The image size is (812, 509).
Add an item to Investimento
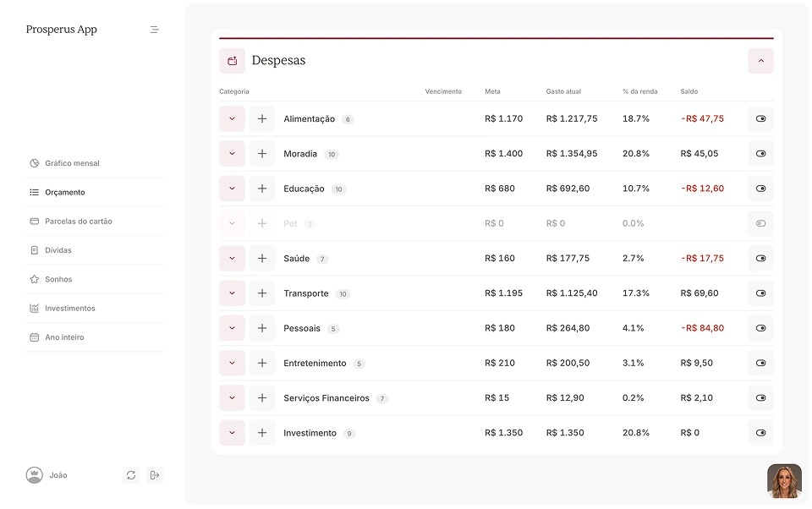click(x=262, y=433)
